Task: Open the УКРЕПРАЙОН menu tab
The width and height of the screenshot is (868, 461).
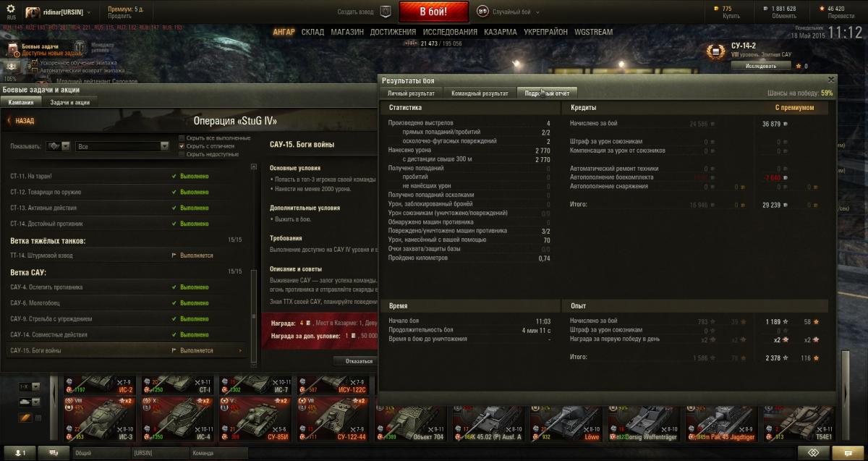Action: [x=545, y=32]
